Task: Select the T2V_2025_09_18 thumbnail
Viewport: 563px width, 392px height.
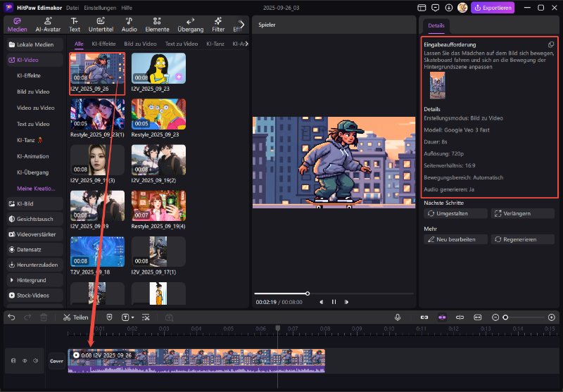Action: point(97,252)
